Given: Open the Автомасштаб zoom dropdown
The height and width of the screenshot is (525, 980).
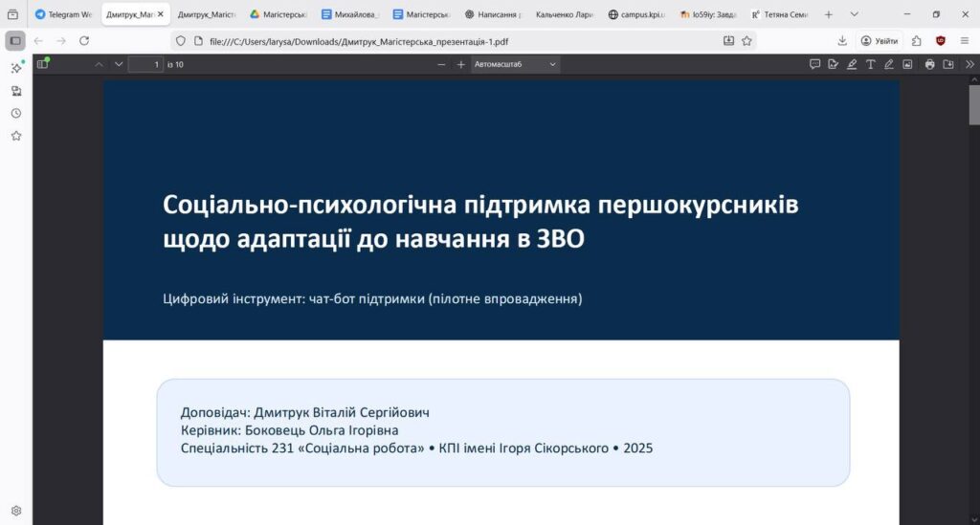Looking at the screenshot, I should pyautogui.click(x=515, y=64).
